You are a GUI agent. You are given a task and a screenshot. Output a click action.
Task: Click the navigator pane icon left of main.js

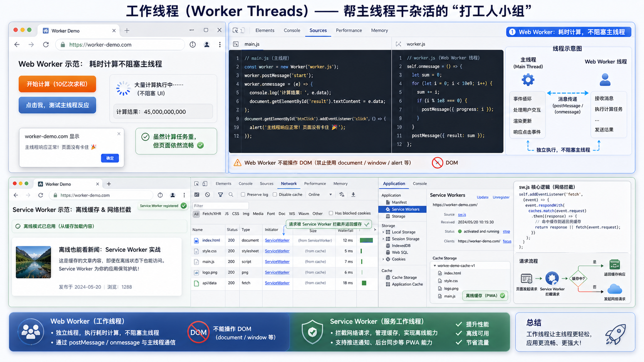pyautogui.click(x=236, y=44)
